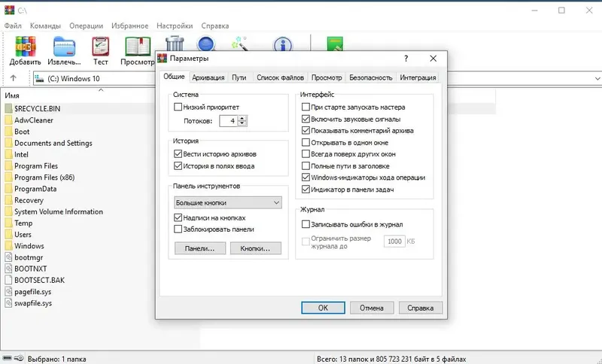The height and width of the screenshot is (364, 602).
Task: Enable Записывать ошибки в журнал
Action: point(306,224)
